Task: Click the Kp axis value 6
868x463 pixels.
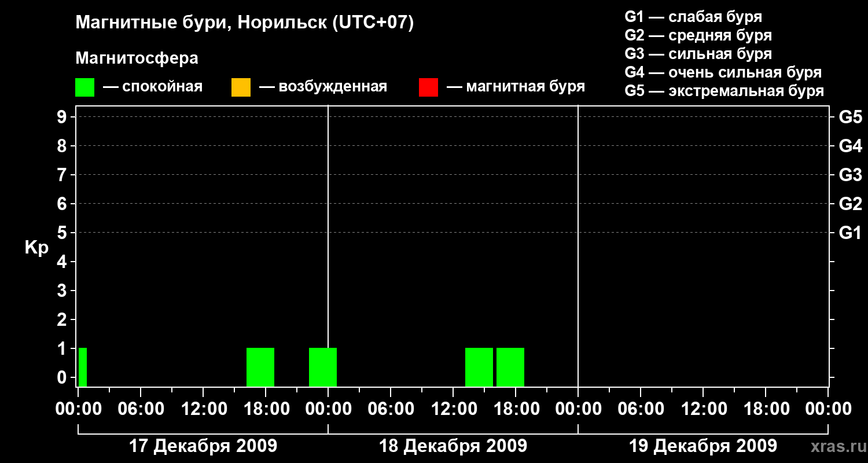Action: (63, 204)
